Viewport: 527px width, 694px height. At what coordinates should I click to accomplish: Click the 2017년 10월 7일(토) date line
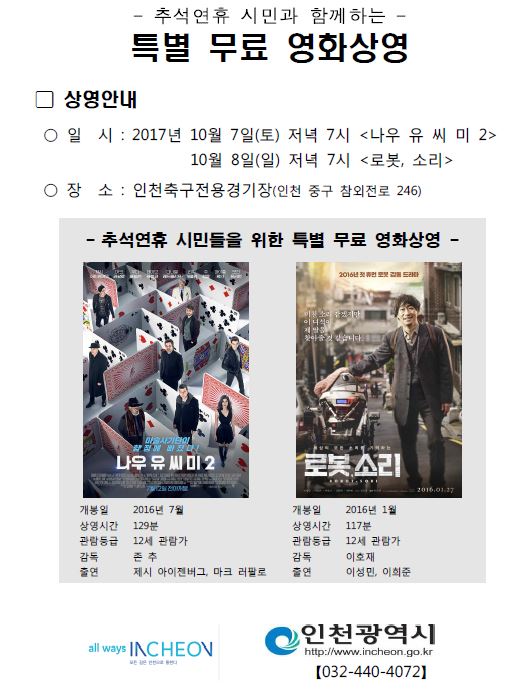point(314,135)
